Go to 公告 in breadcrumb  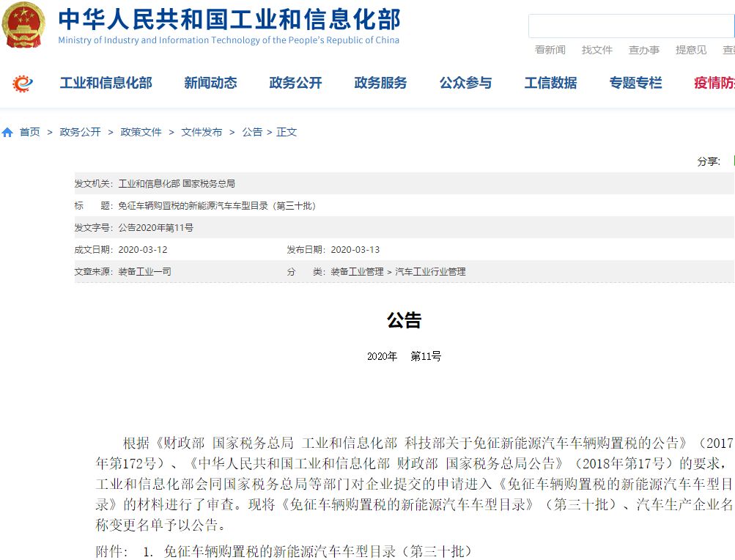point(252,132)
